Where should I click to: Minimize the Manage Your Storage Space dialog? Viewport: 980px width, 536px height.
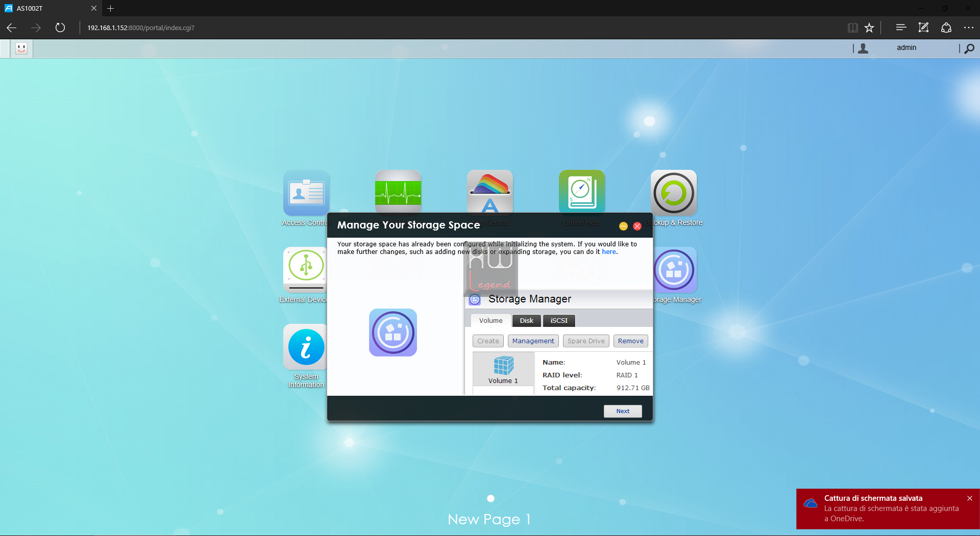[x=623, y=226]
